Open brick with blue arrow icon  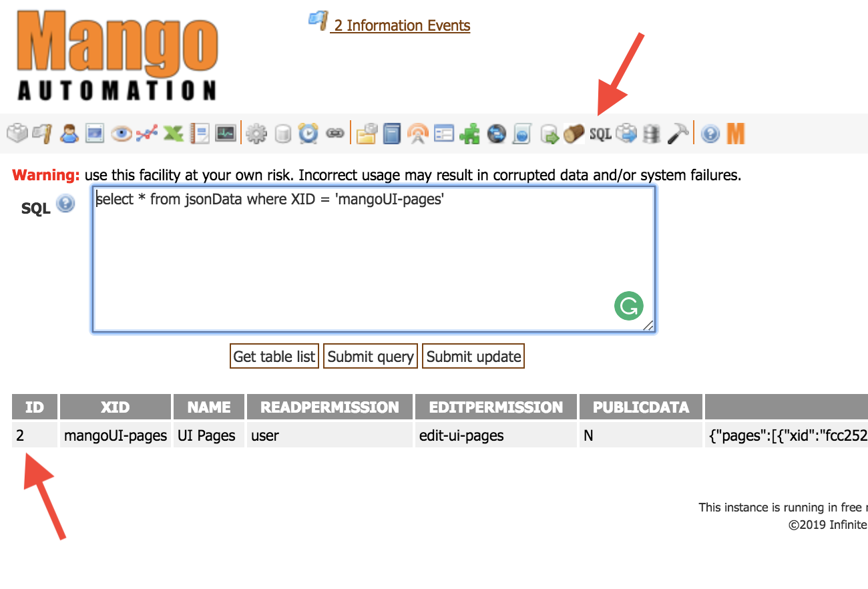pos(627,134)
